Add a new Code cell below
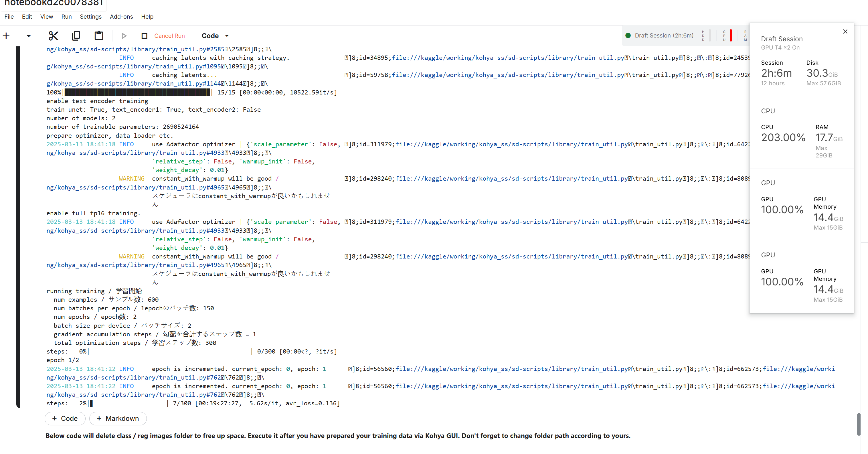The width and height of the screenshot is (868, 454). click(x=65, y=418)
